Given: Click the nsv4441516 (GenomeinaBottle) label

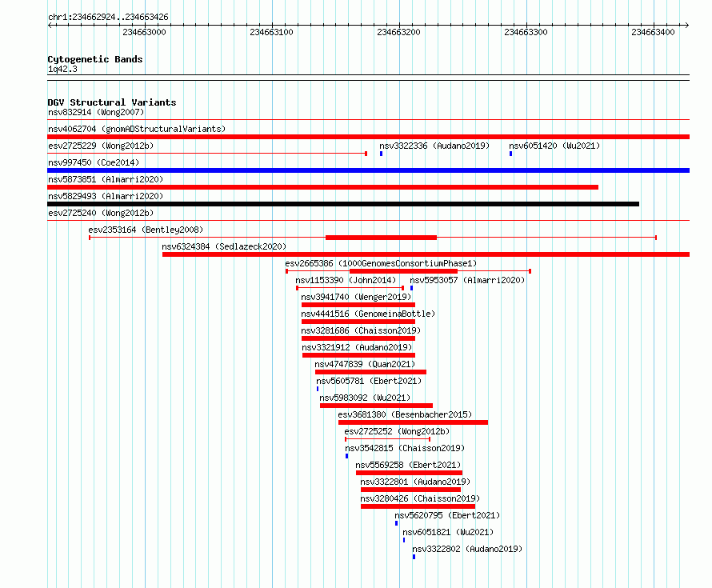Looking at the screenshot, I should [368, 314].
